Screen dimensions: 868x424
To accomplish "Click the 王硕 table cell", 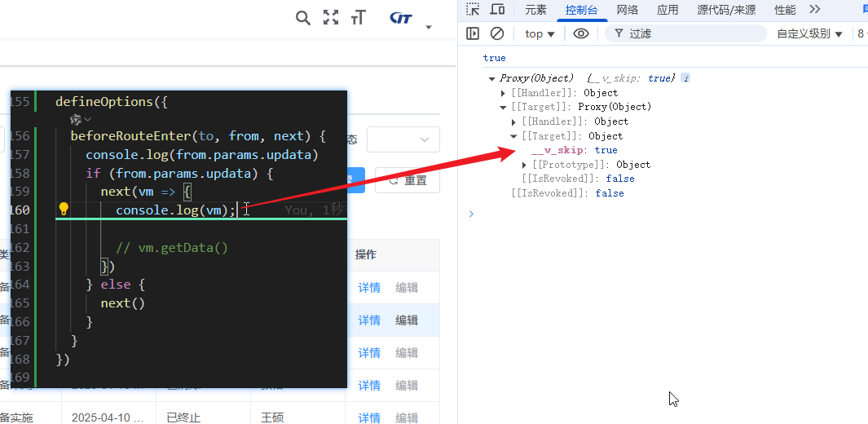I will click(x=271, y=417).
